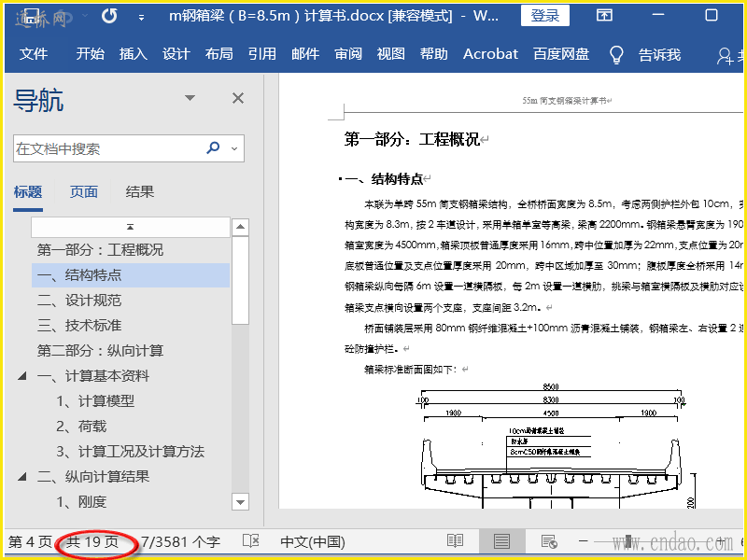Image resolution: width=747 pixels, height=560 pixels.
Task: Go to heading 1、计算模型
Action: [95, 401]
